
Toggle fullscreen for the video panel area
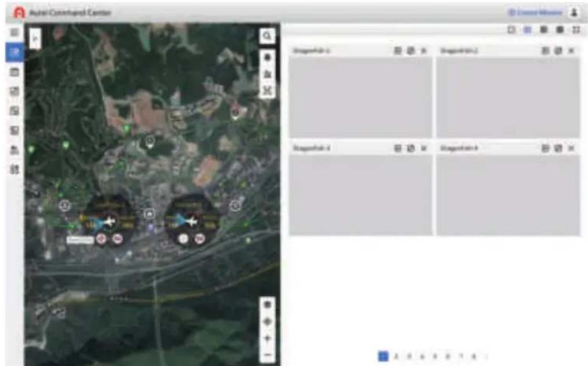(x=576, y=30)
